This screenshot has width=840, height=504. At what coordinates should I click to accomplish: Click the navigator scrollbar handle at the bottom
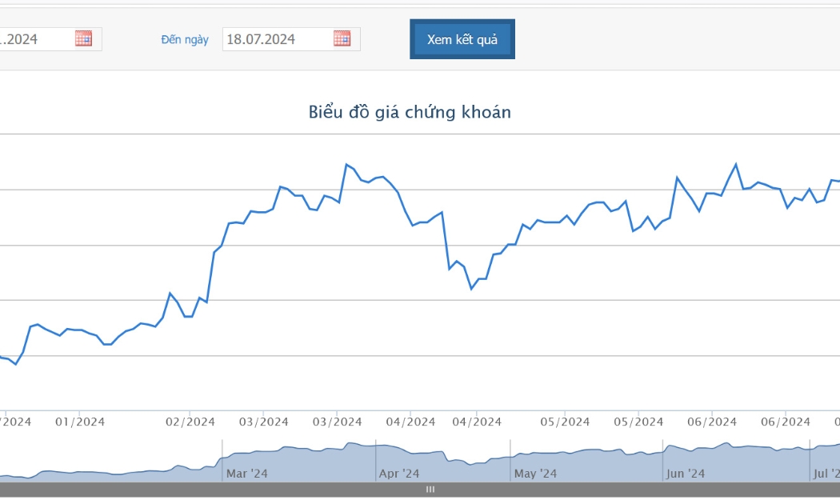pyautogui.click(x=430, y=490)
